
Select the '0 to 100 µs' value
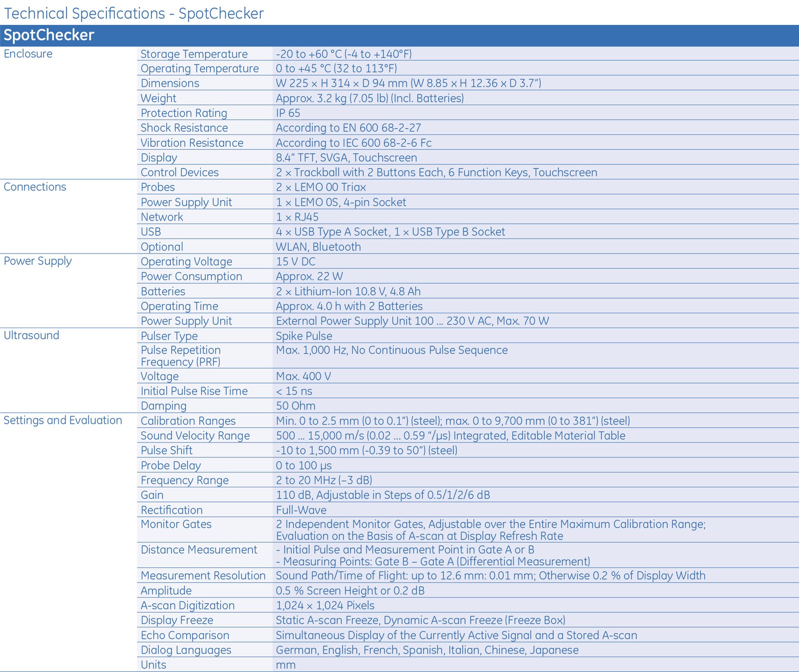click(x=304, y=466)
